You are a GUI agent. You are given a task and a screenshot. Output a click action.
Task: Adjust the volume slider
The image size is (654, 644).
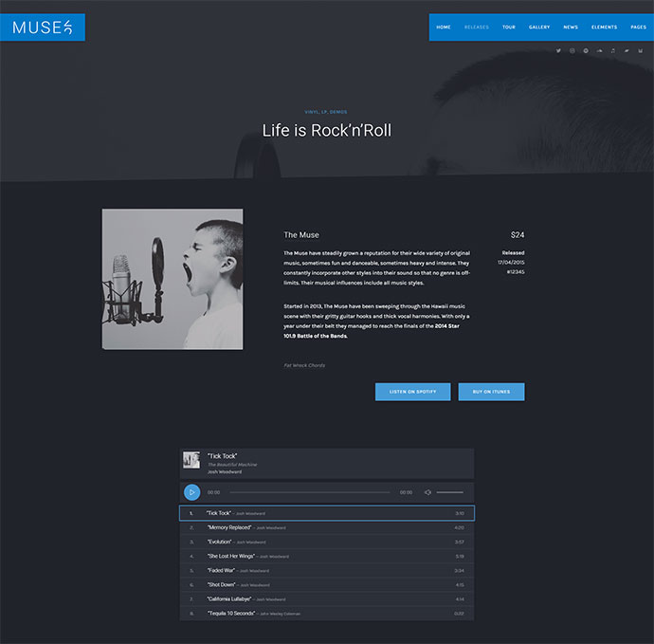(449, 492)
